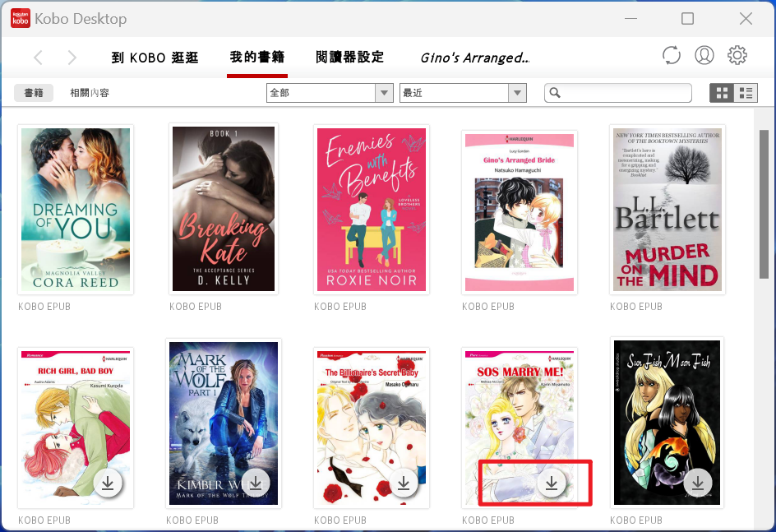Click KOBO EPUB label under SOS Marry Me!

point(488,520)
